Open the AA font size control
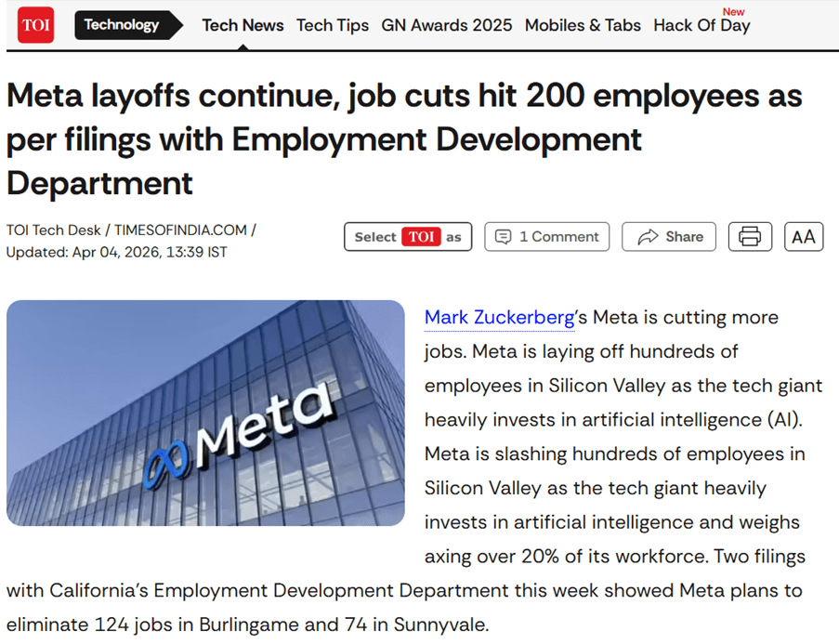 pos(803,237)
